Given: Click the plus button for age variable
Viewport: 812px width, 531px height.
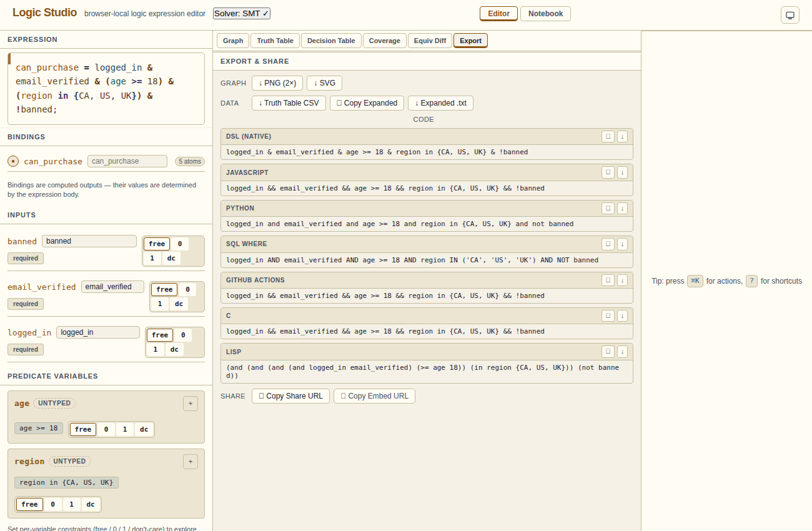Looking at the screenshot, I should click(191, 404).
